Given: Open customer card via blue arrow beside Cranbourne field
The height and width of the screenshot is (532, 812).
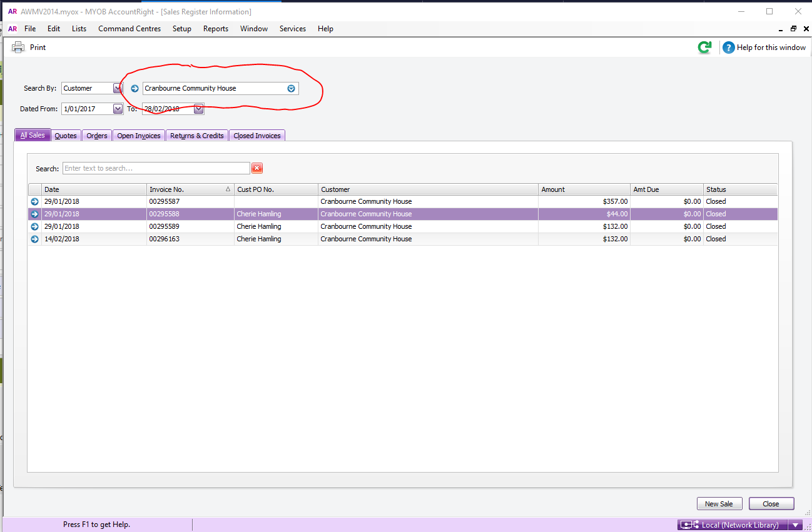Looking at the screenshot, I should pyautogui.click(x=134, y=89).
